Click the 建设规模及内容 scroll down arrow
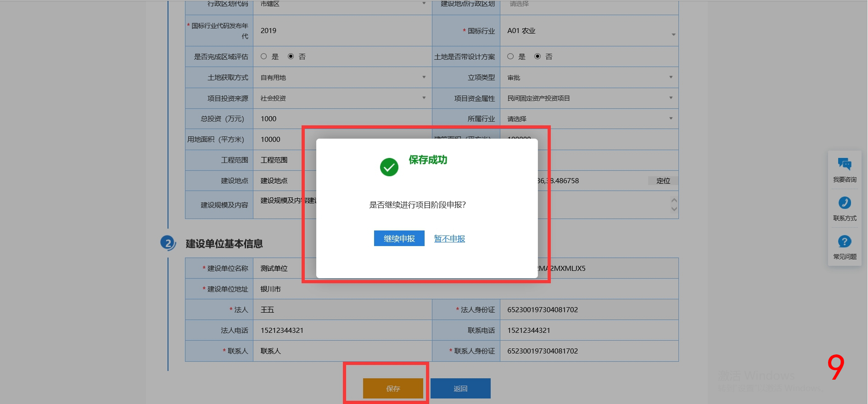 pos(674,209)
